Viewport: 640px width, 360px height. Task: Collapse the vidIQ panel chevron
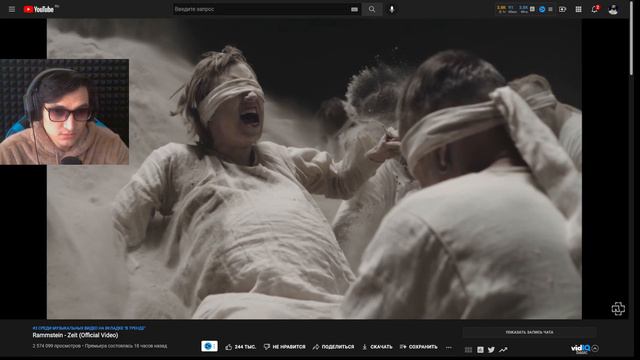[595, 348]
